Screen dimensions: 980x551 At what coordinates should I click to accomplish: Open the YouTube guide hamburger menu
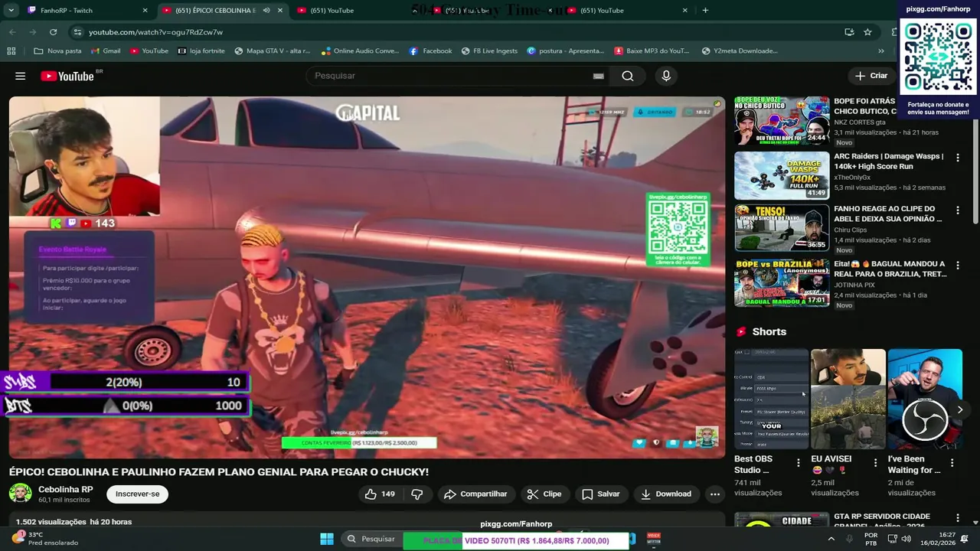point(21,76)
